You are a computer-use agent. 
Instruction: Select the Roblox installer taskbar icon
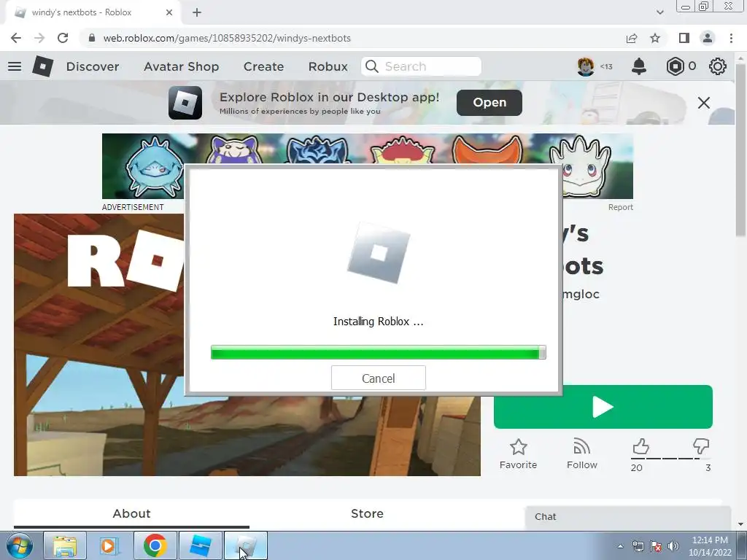[245, 545]
